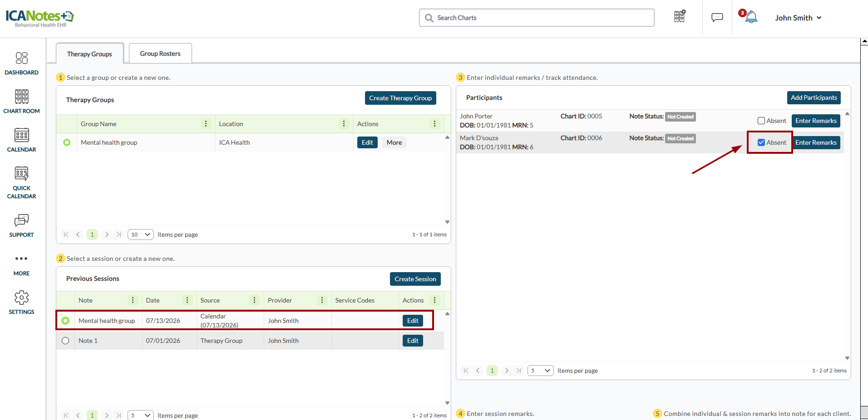This screenshot has width=868, height=420.
Task: Select the Mental health group radio button
Action: click(x=67, y=142)
